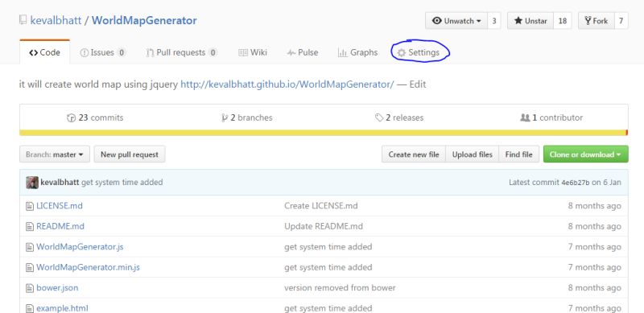The width and height of the screenshot is (644, 313).
Task: Open the Graphs tab
Action: coord(357,52)
